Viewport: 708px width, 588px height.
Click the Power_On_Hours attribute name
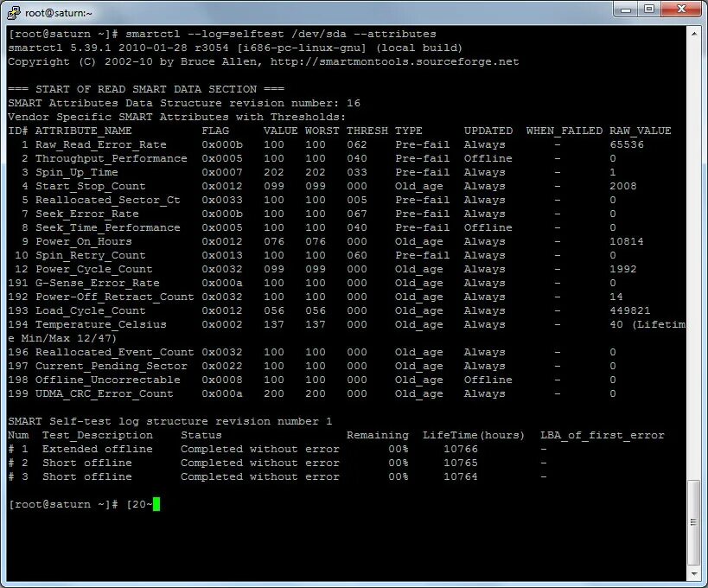coord(84,241)
